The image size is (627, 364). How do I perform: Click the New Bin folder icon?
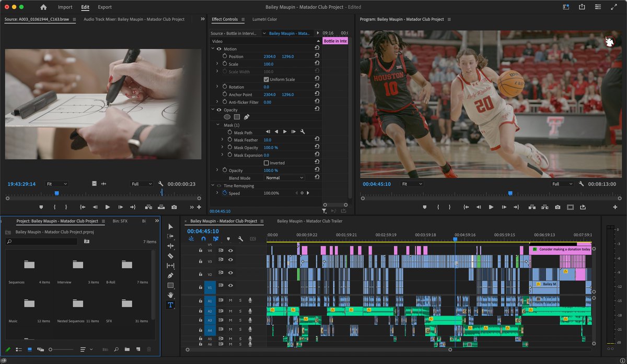pyautogui.click(x=127, y=349)
